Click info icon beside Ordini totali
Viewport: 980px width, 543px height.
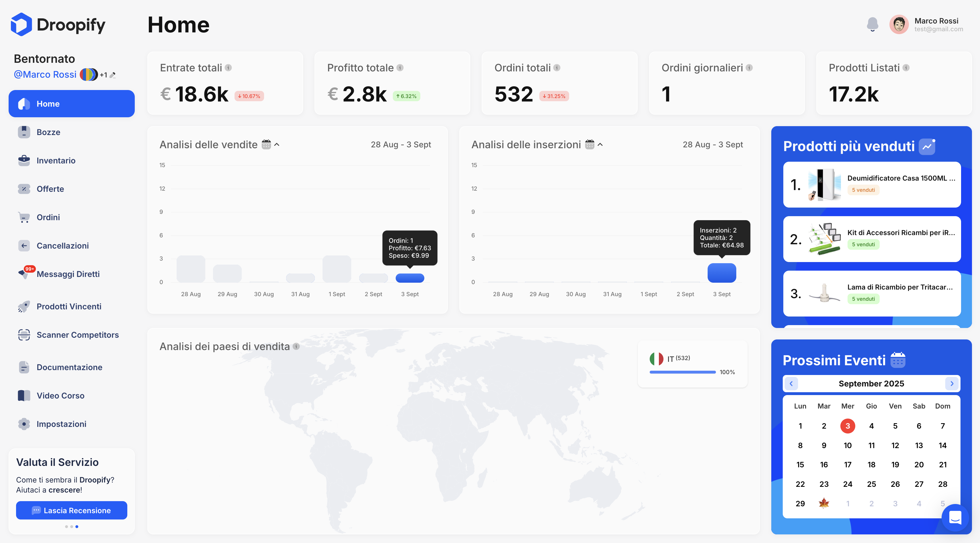tap(557, 68)
